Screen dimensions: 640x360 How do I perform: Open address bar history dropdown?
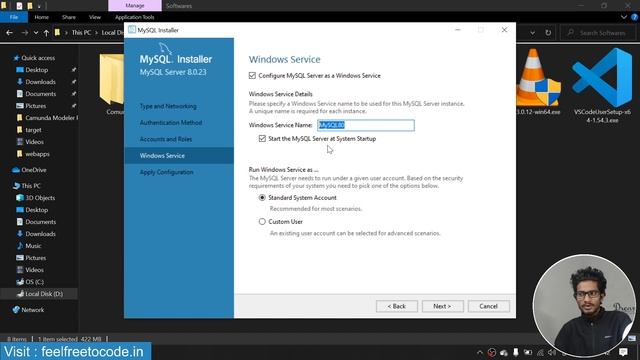[533, 33]
